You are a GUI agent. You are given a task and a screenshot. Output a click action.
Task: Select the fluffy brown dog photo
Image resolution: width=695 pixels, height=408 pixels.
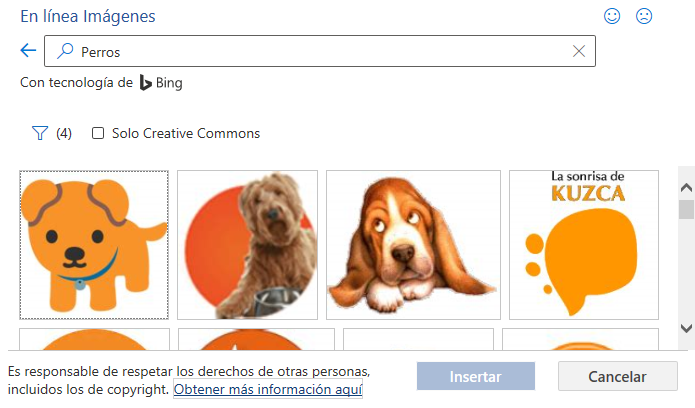[x=247, y=244]
